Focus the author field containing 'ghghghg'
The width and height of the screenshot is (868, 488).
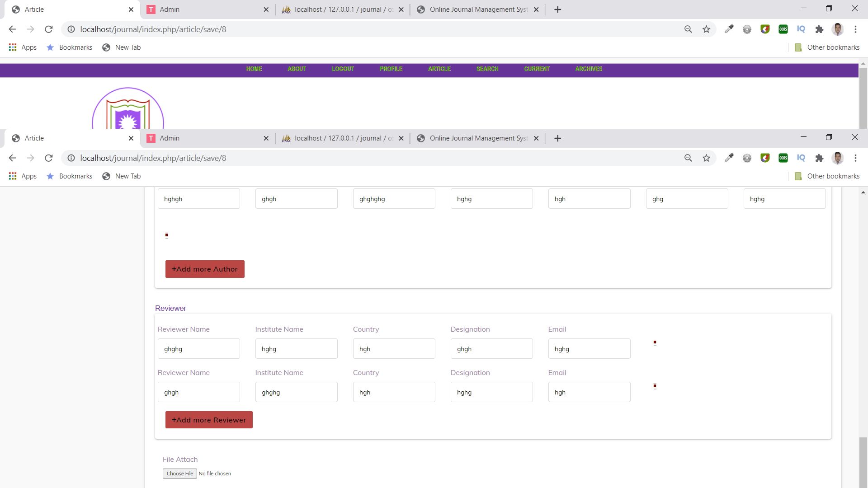(x=394, y=199)
